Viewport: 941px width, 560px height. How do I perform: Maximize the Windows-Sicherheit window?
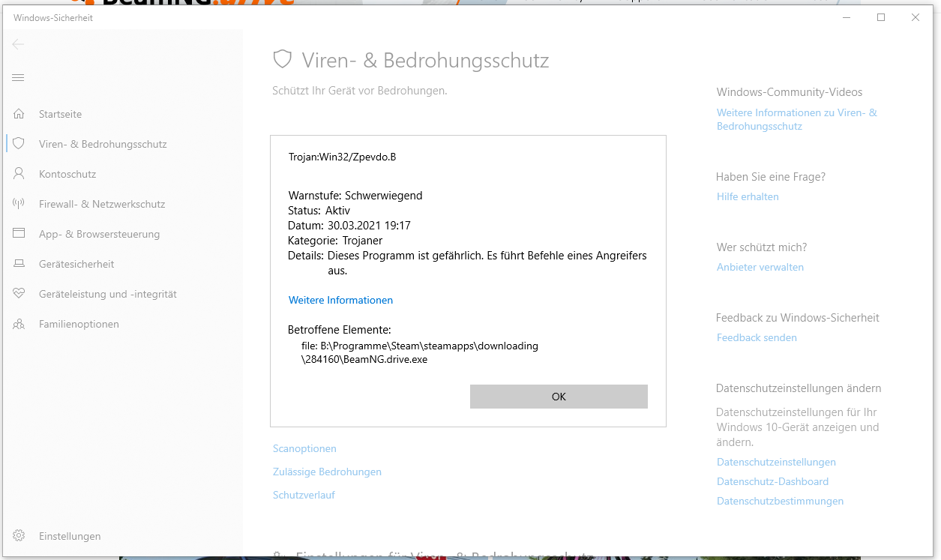(881, 17)
